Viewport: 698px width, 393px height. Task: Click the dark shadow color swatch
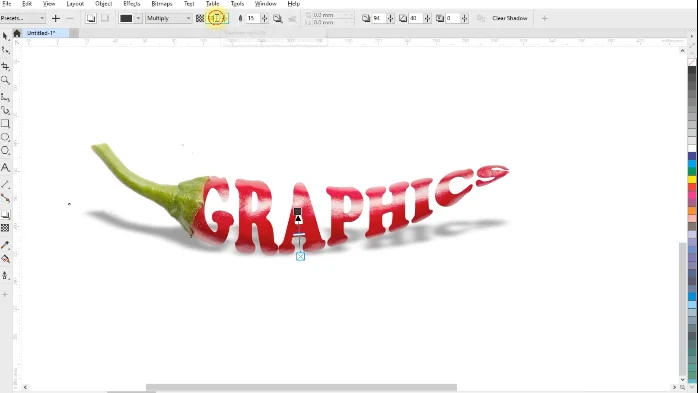[126, 18]
